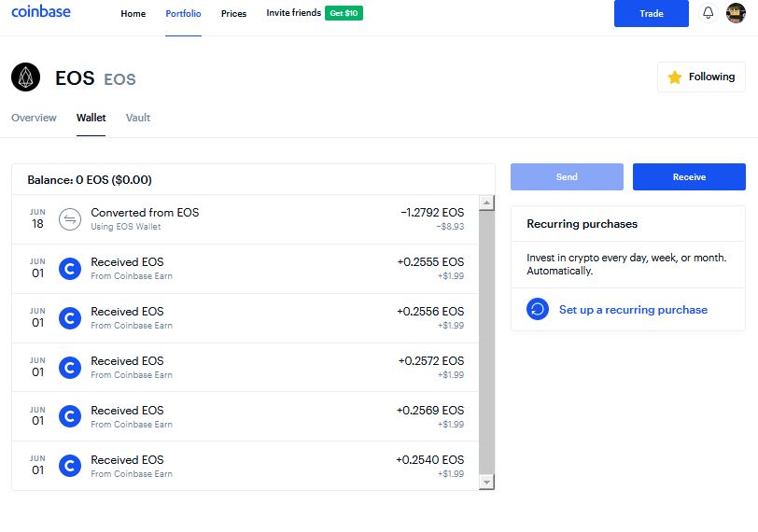Click the Invite friends link
This screenshot has height=532, width=758.
click(x=293, y=13)
